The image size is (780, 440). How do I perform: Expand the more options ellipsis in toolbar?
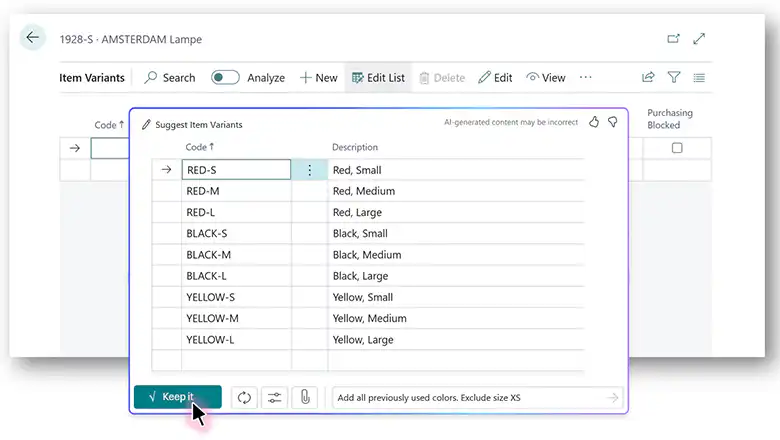click(585, 77)
